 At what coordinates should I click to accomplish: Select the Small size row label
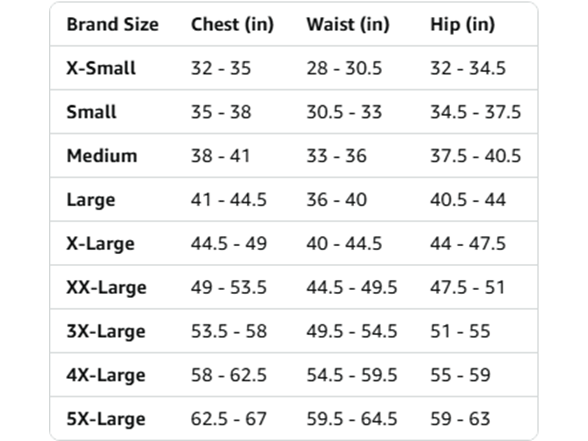click(x=91, y=112)
